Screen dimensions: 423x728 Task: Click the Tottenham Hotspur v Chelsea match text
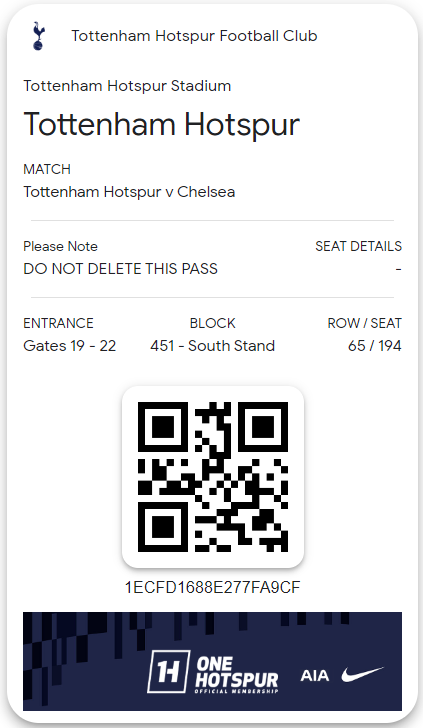(129, 192)
